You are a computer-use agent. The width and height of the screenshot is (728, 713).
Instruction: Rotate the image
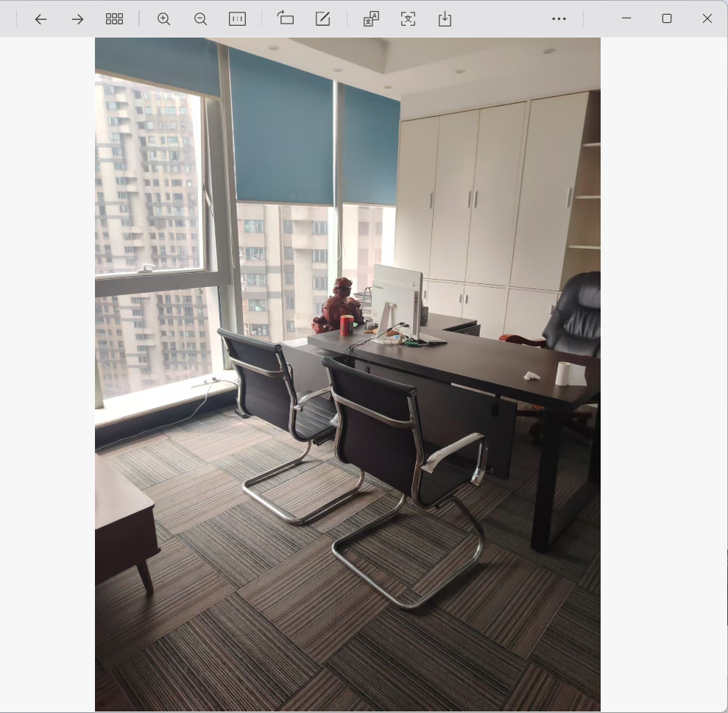point(286,18)
